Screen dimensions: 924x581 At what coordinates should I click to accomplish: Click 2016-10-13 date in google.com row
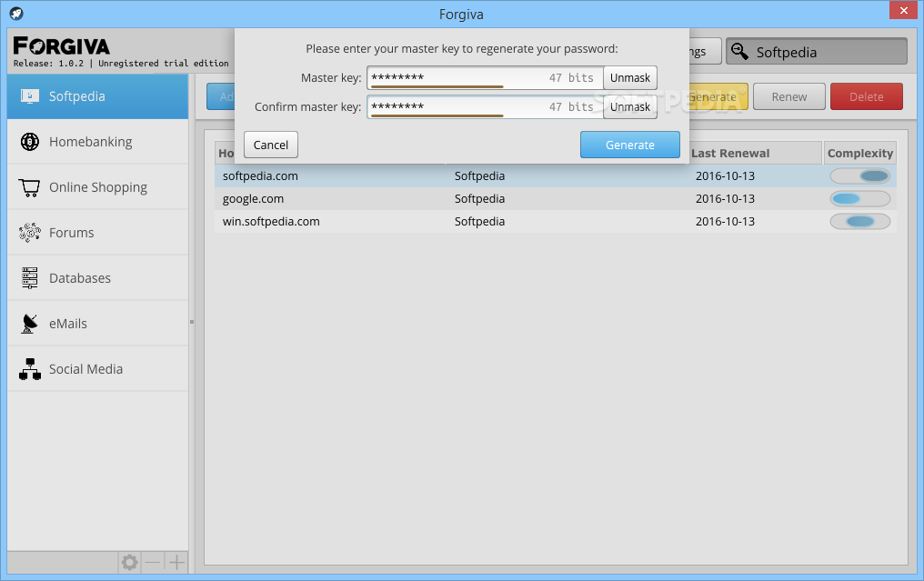pos(725,198)
